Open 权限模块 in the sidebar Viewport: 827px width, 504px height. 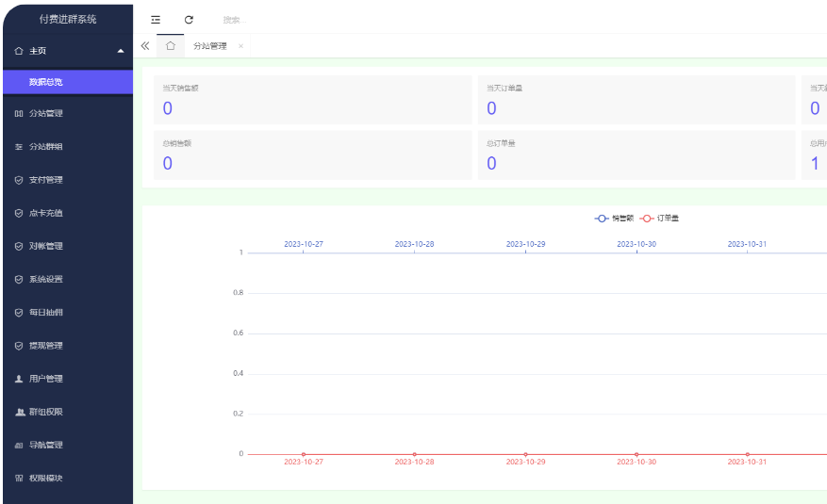click(x=45, y=478)
